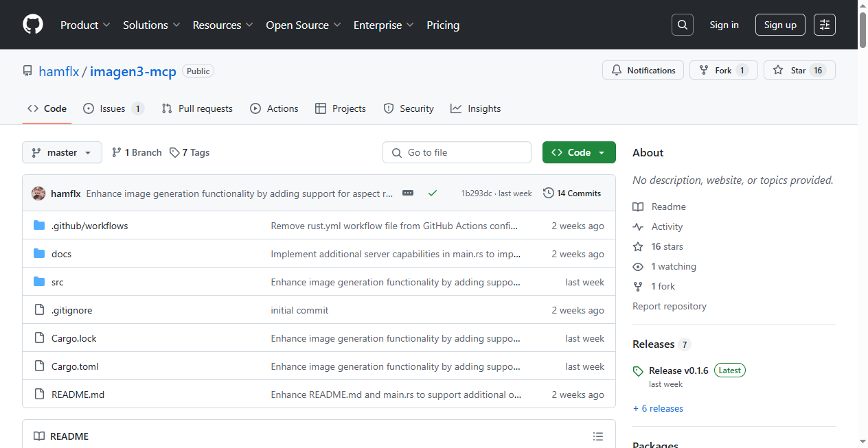Open the 14 Commits history link
The width and height of the screenshot is (868, 448).
pyautogui.click(x=572, y=193)
